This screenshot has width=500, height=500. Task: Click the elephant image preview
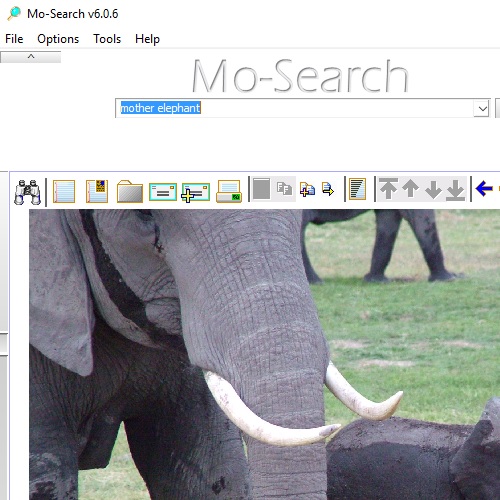[x=265, y=355]
